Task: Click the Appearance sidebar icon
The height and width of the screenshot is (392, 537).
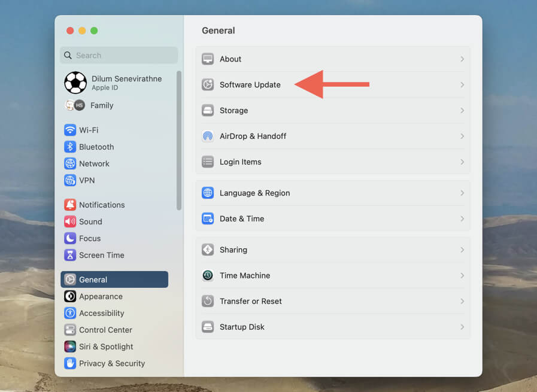Action: coord(70,296)
